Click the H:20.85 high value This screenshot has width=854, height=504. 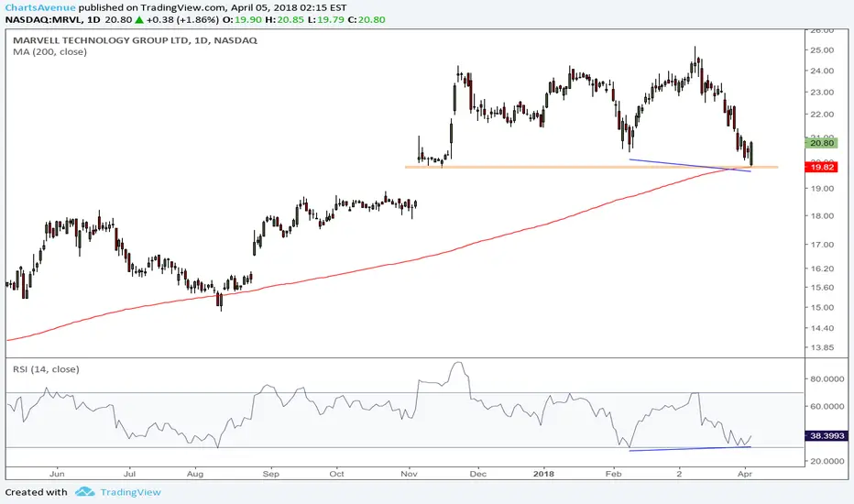pos(285,19)
